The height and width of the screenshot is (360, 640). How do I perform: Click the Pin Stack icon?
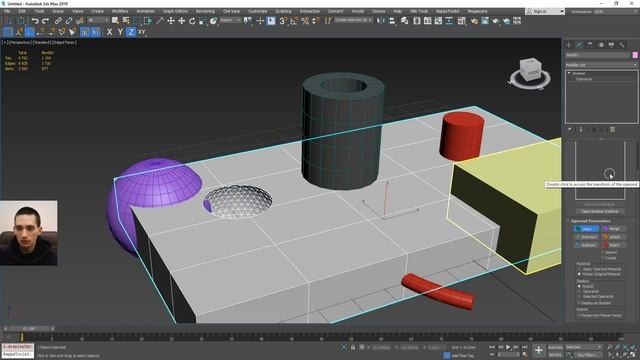[x=570, y=129]
